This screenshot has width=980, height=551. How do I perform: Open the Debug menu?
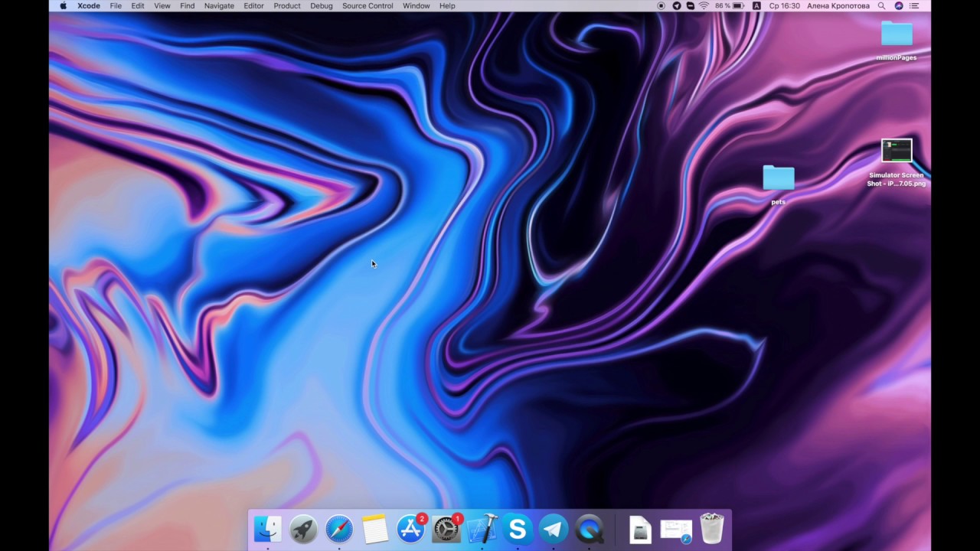[x=322, y=6]
